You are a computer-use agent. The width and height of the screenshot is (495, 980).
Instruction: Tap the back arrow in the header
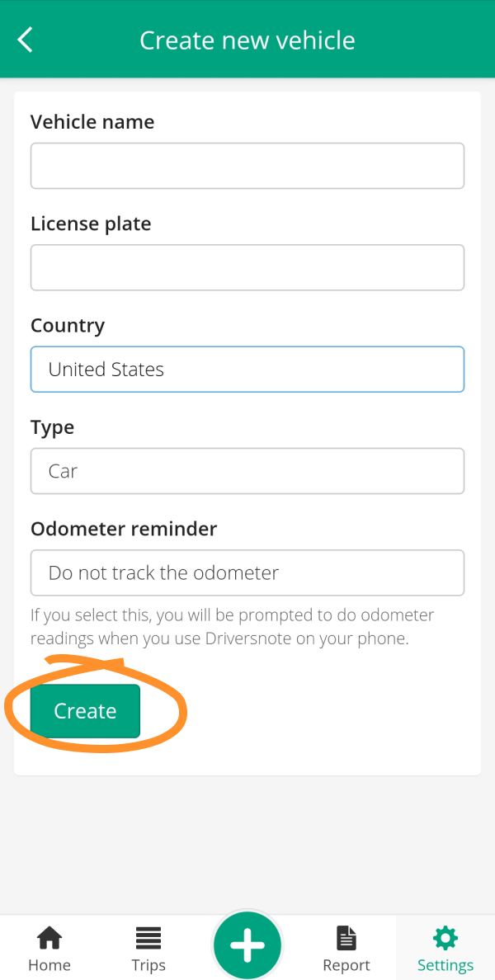pyautogui.click(x=24, y=39)
